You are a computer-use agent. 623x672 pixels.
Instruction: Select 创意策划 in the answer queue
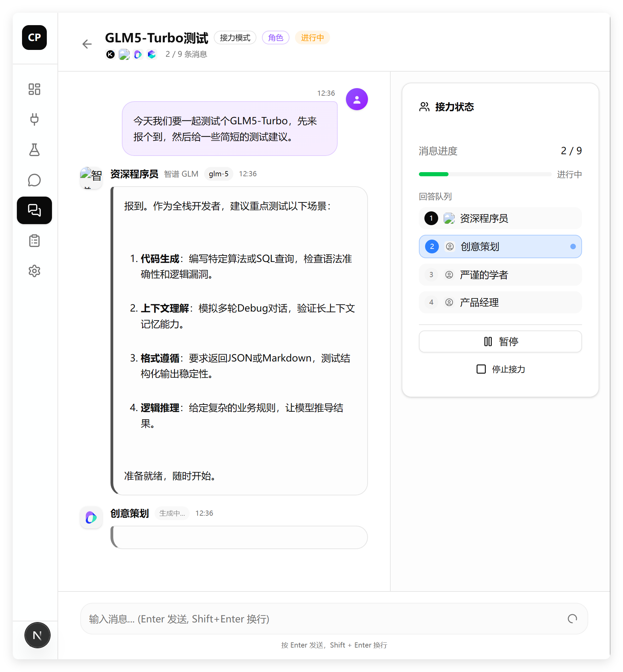[x=500, y=246]
